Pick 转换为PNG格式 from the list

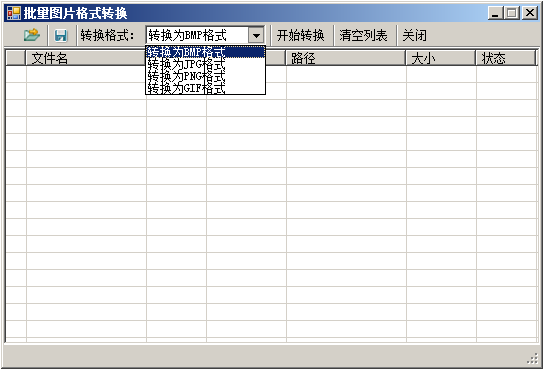(205, 76)
